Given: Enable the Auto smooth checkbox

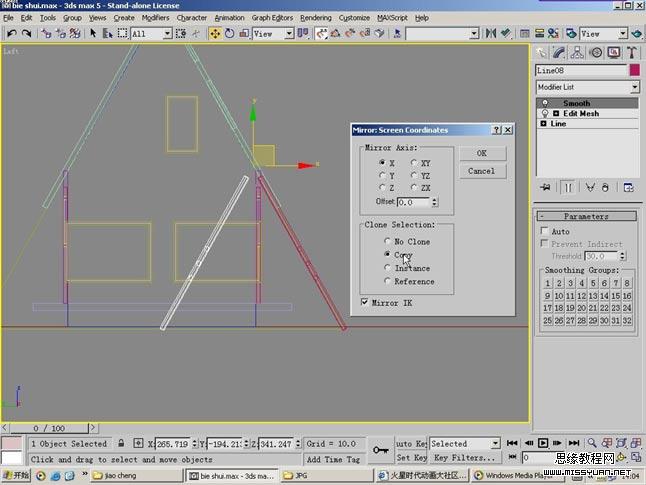Looking at the screenshot, I should pos(544,231).
